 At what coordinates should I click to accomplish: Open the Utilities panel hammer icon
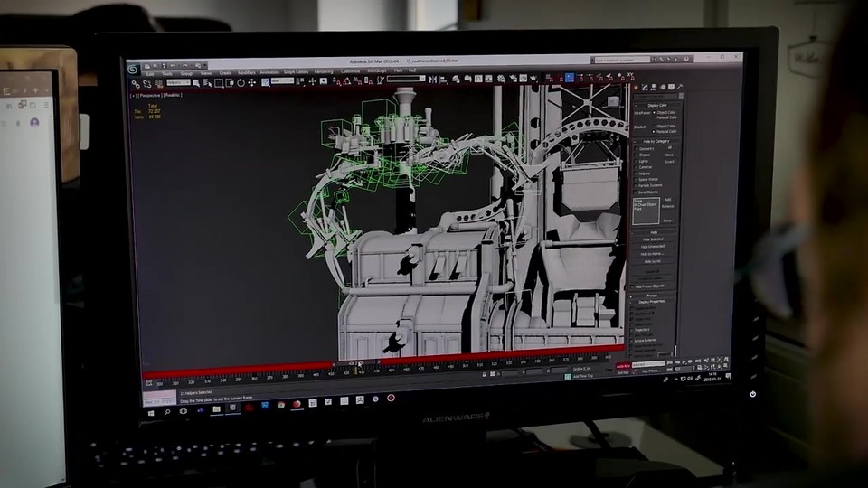click(680, 87)
